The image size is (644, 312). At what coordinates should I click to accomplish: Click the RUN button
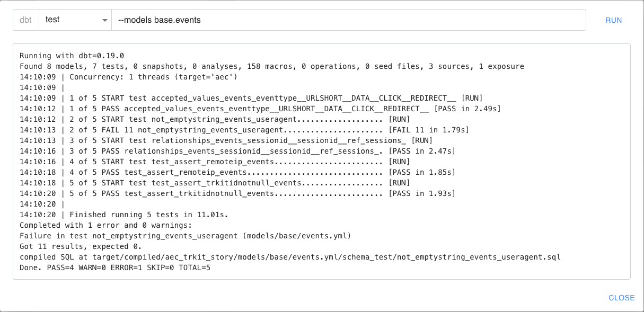(613, 20)
